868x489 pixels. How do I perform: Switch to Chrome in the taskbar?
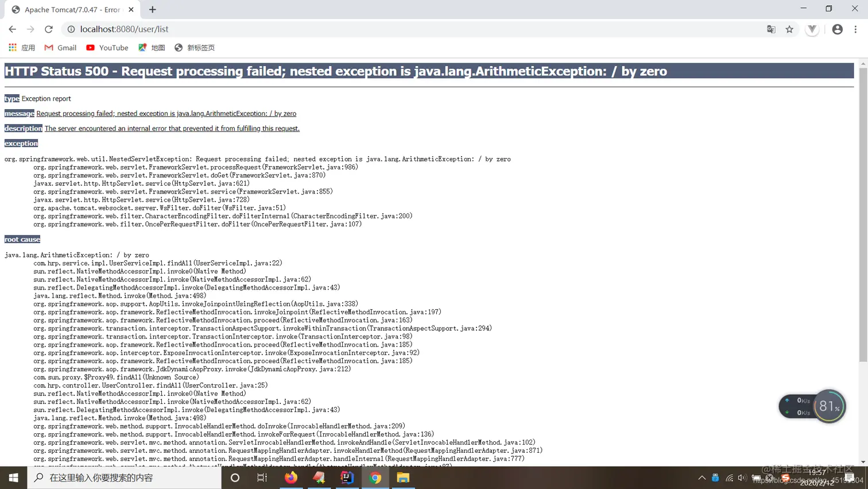tap(375, 478)
